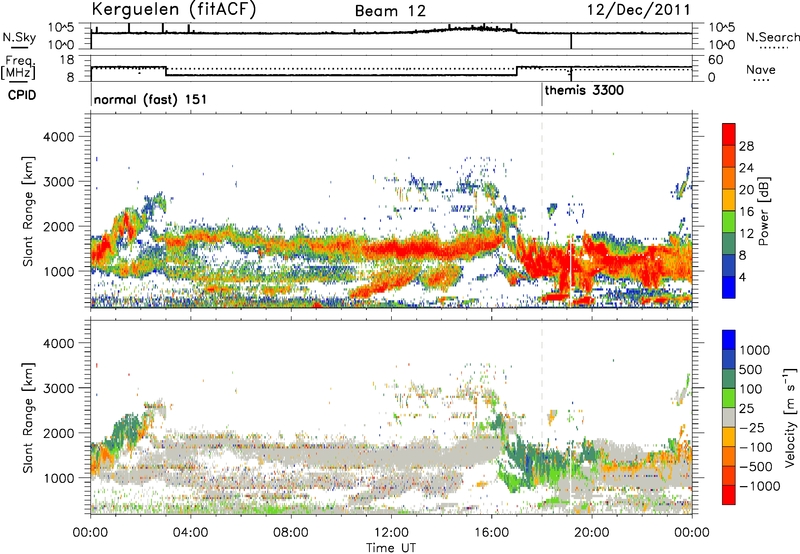
Task: Click the "Nave" legend label
Action: coord(761,69)
